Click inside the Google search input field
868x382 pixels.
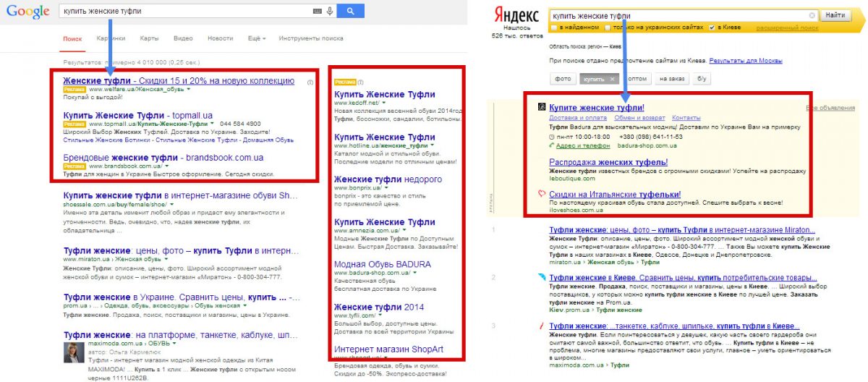click(x=184, y=11)
